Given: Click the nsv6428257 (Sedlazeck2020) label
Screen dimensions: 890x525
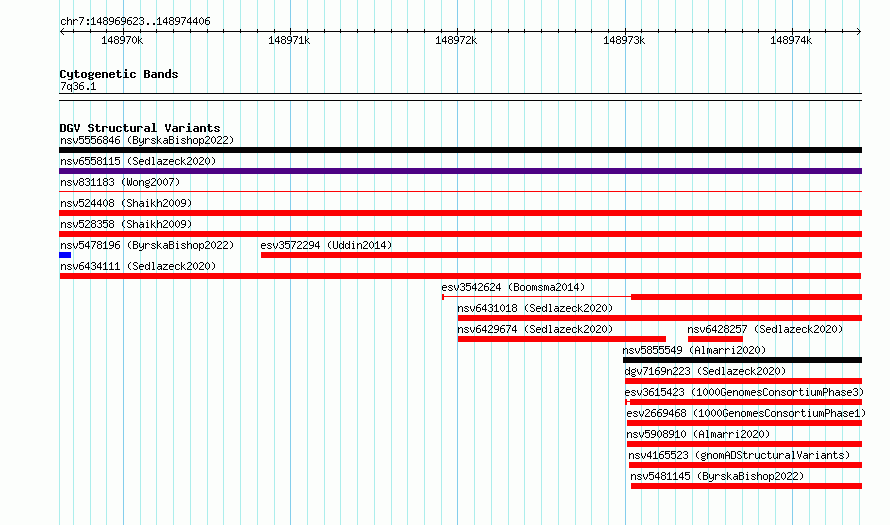Looking at the screenshot, I should point(765,329).
